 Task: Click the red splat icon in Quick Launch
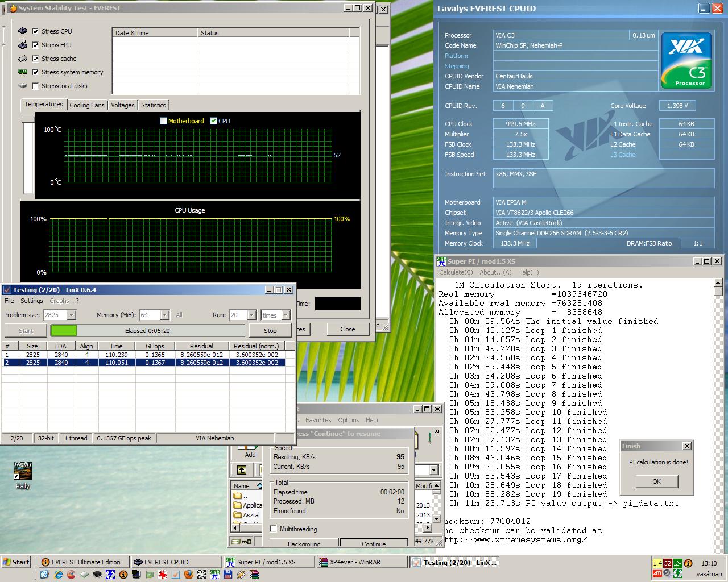(162, 575)
